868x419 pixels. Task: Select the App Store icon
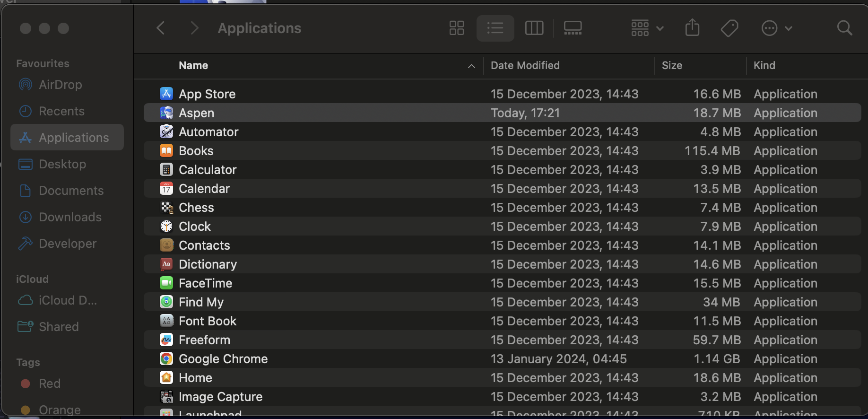pyautogui.click(x=166, y=94)
